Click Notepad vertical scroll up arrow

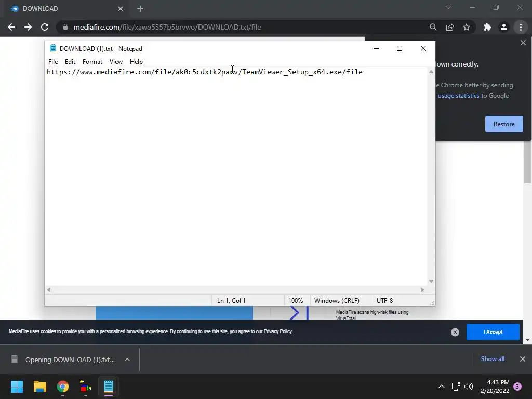click(431, 72)
